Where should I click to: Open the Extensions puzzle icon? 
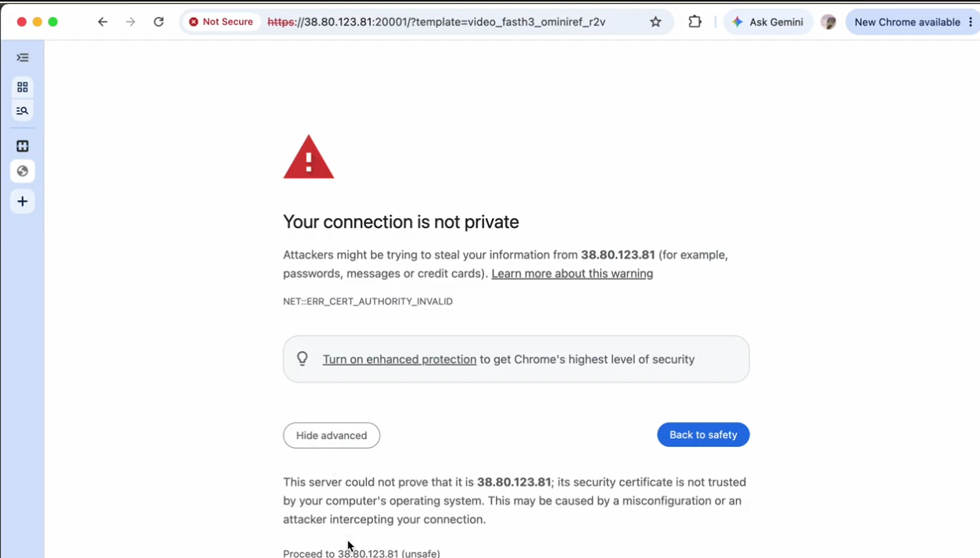(x=695, y=22)
